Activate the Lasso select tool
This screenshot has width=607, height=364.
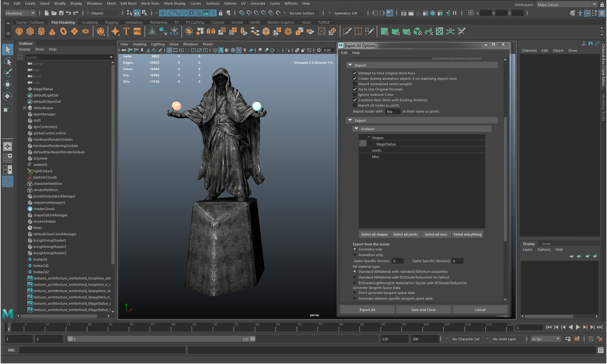point(8,61)
